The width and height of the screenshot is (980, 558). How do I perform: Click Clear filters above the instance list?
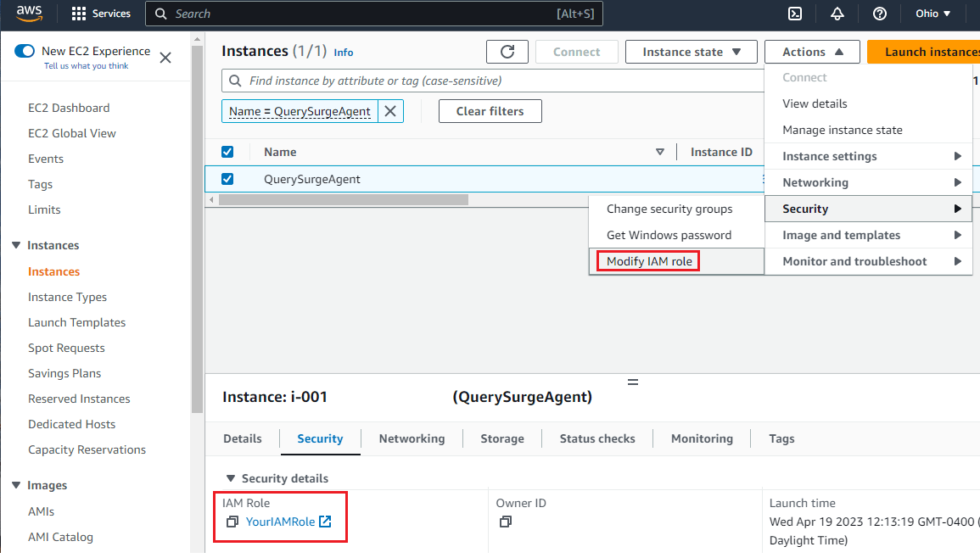(490, 111)
